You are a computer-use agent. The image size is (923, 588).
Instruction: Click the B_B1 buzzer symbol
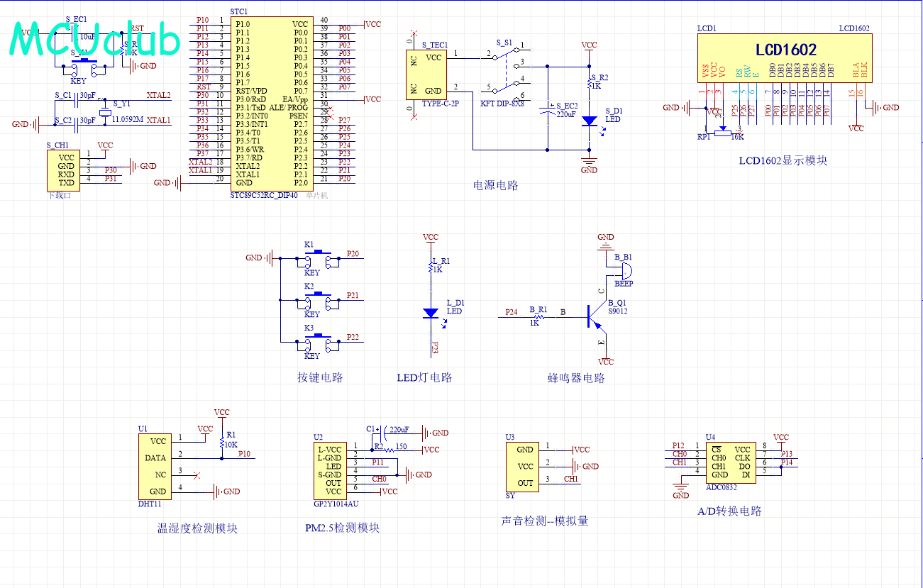click(x=625, y=270)
